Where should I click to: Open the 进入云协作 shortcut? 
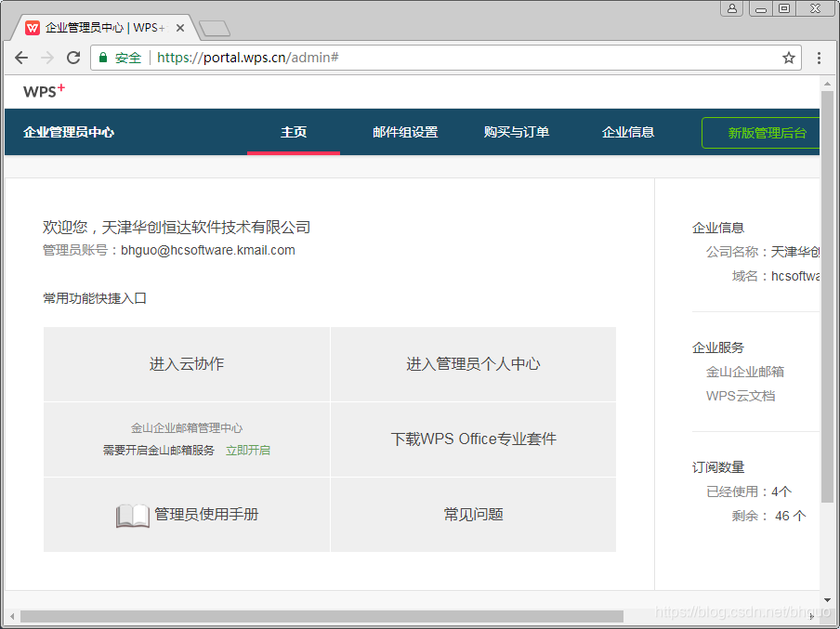[x=187, y=364]
